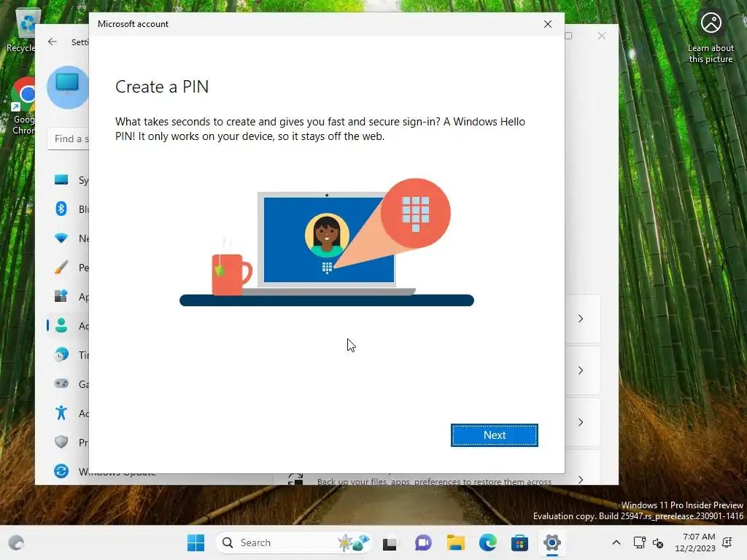Open the Bluetooth settings icon
The width and height of the screenshot is (747, 560).
coord(61,209)
